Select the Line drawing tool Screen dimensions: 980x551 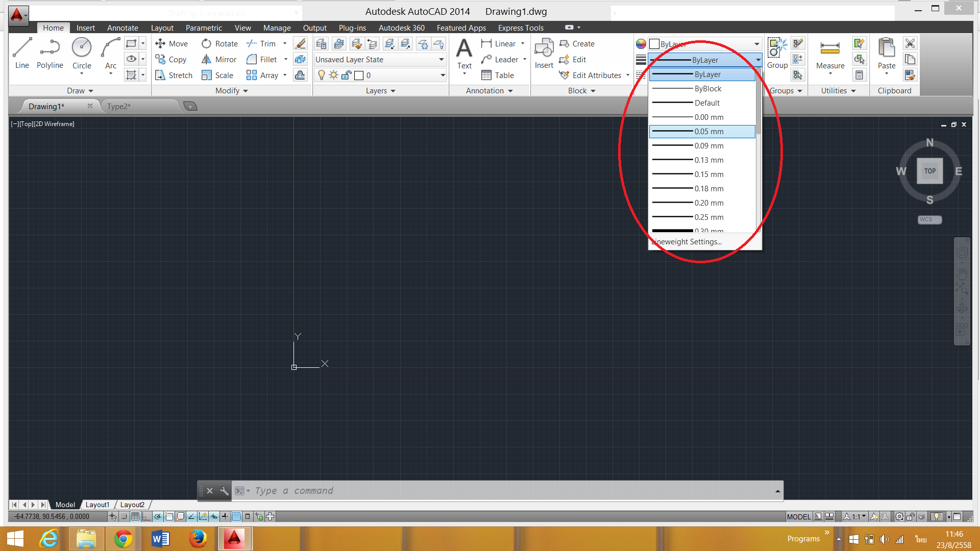(22, 53)
